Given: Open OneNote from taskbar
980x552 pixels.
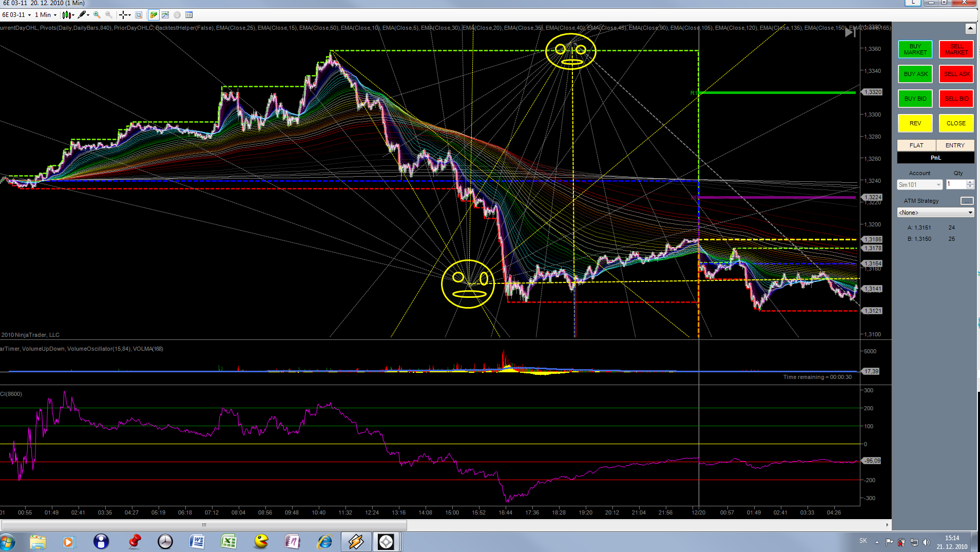Looking at the screenshot, I should (293, 542).
